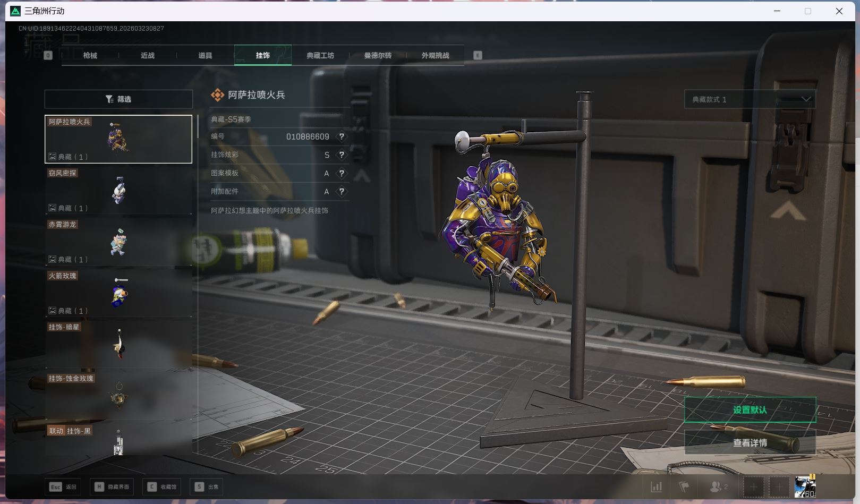Select the 火箭玫瑰 charm thumbnail
The height and width of the screenshot is (504, 860).
[118, 293]
